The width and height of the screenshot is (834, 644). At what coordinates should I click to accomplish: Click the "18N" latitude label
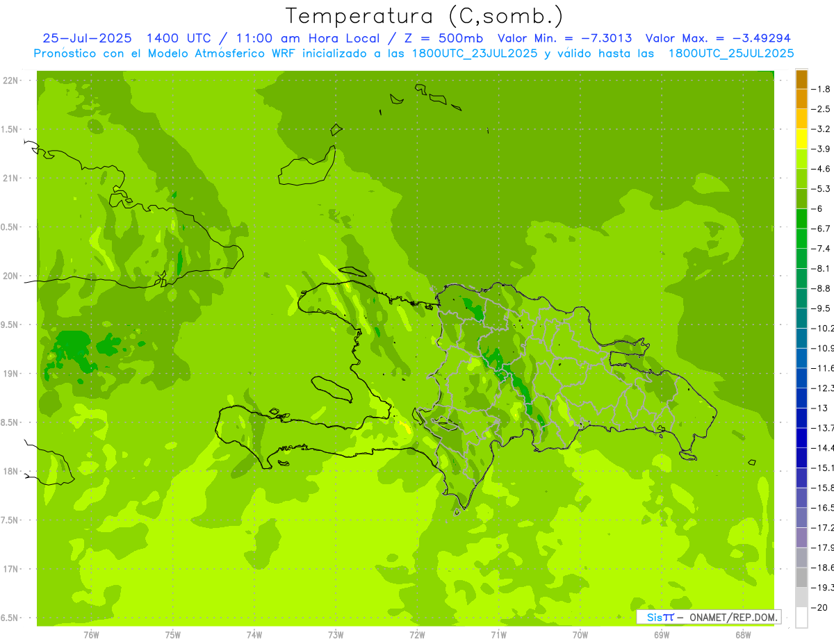(11, 472)
